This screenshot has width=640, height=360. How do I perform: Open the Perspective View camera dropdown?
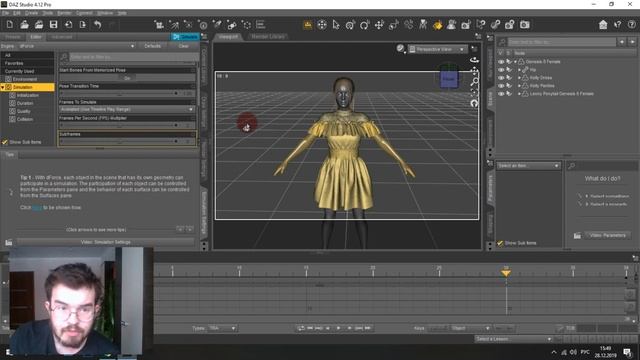coord(437,49)
